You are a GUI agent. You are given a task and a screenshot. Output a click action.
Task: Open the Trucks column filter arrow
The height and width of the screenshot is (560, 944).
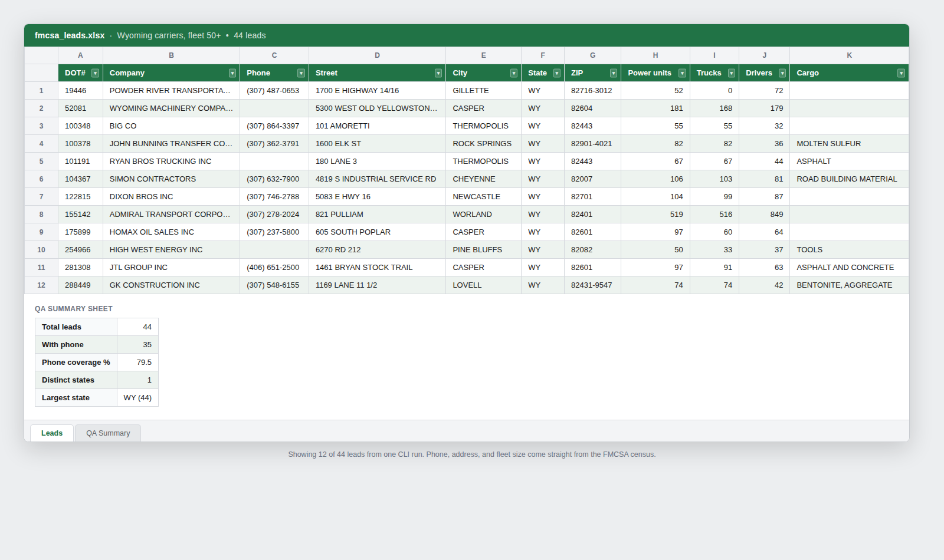coord(732,73)
